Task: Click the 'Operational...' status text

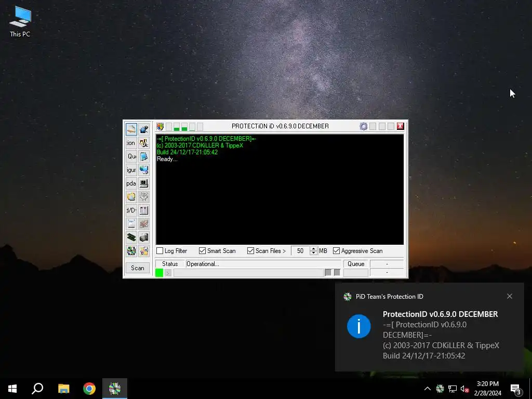Action: point(203,264)
